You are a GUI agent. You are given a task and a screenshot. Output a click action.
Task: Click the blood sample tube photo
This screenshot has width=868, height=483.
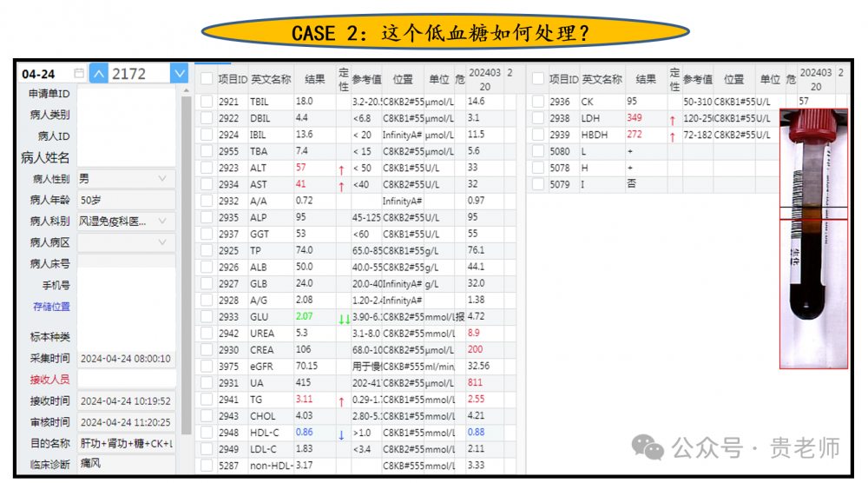pyautogui.click(x=812, y=239)
